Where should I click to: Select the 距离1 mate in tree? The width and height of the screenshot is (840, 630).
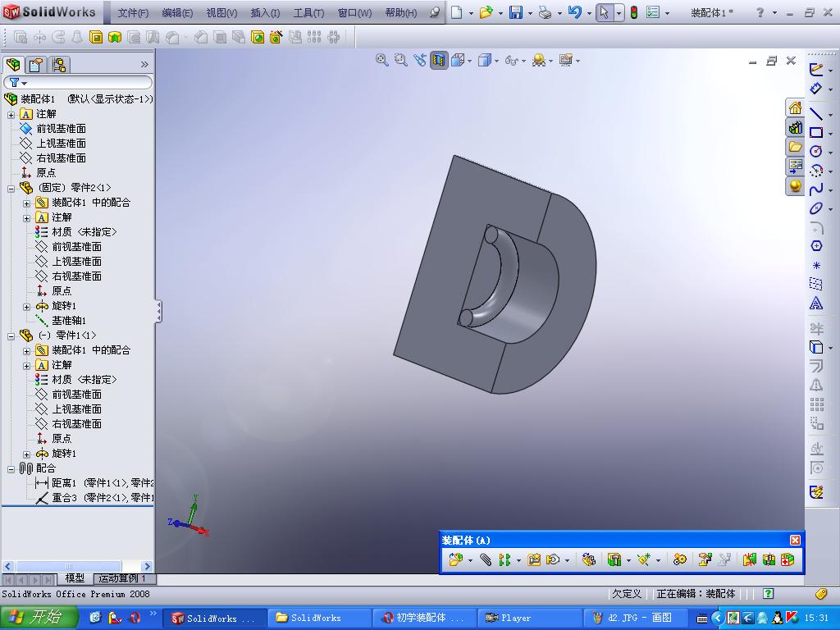coord(95,482)
